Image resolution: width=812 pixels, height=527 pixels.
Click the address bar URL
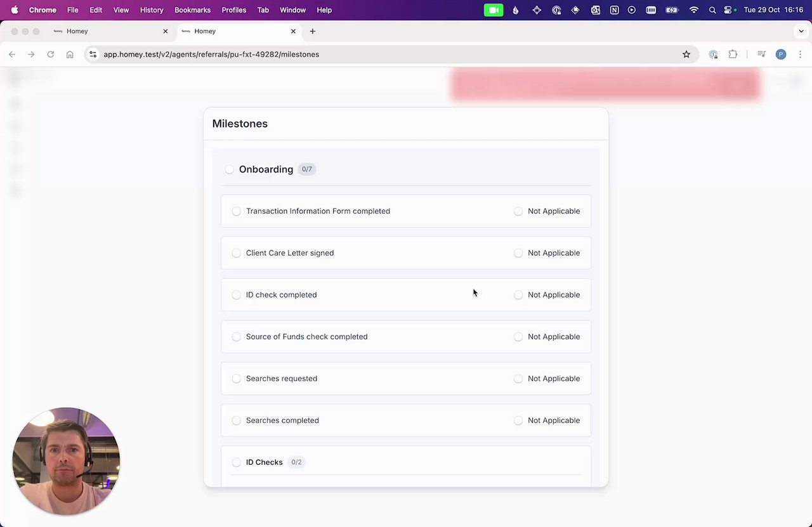coord(211,55)
